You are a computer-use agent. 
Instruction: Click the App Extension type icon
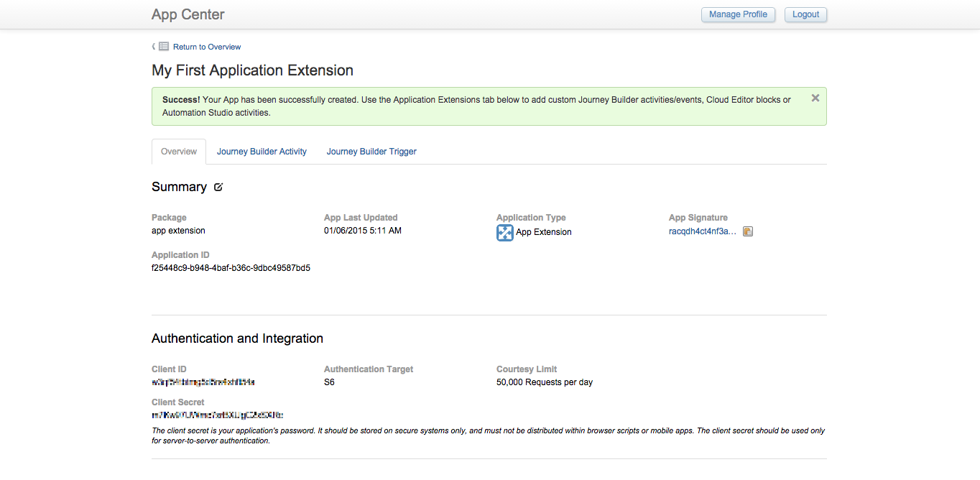tap(505, 232)
